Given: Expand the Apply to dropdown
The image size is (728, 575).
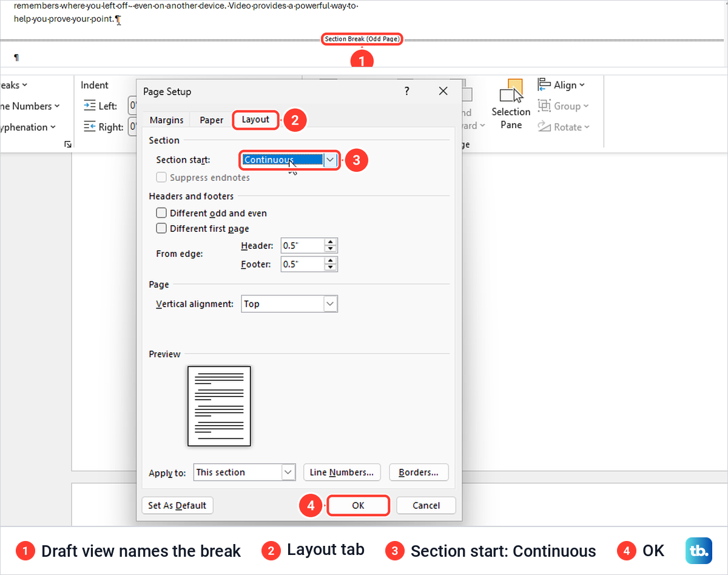Looking at the screenshot, I should tap(288, 472).
